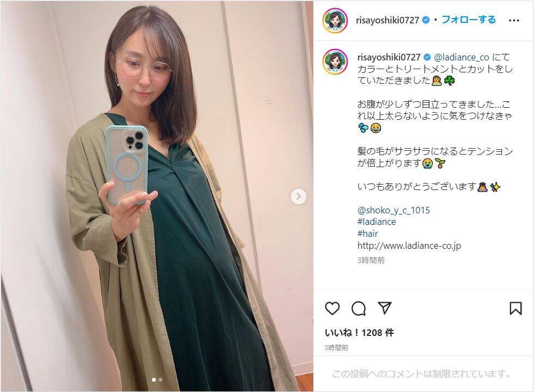Open the post photo image
This screenshot has width=534, height=392.
(157, 196)
